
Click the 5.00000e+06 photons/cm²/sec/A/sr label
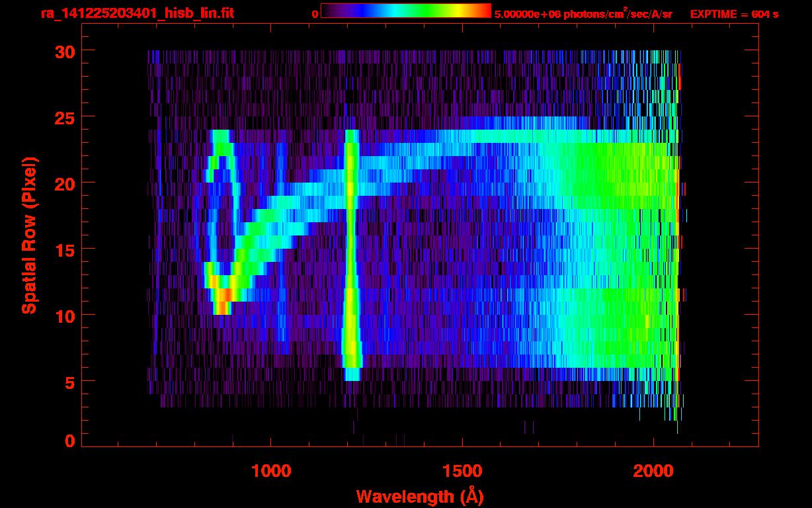[583, 13]
